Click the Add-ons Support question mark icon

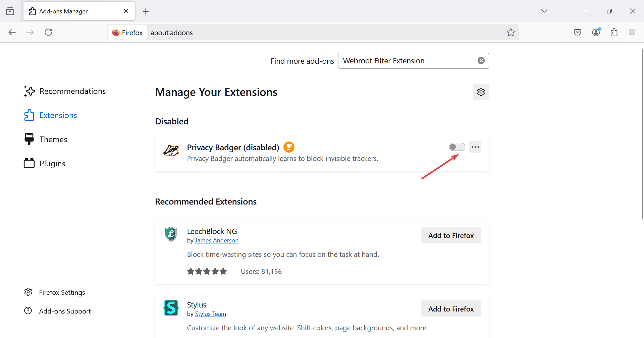[28, 311]
